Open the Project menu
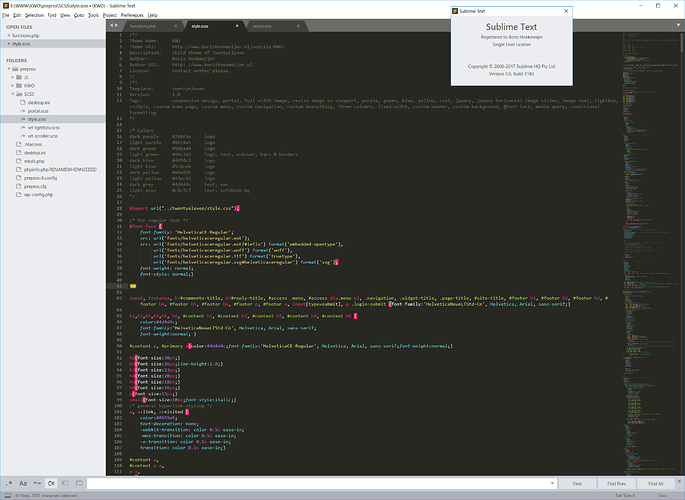 tap(110, 15)
